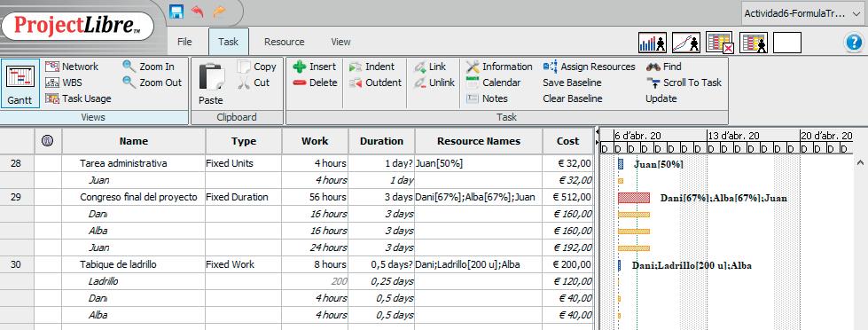Delete the selected task
868x330 pixels.
[x=315, y=82]
